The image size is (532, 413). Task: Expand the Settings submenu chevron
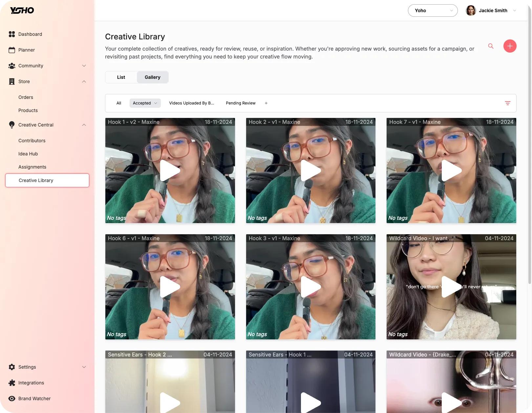(x=84, y=367)
